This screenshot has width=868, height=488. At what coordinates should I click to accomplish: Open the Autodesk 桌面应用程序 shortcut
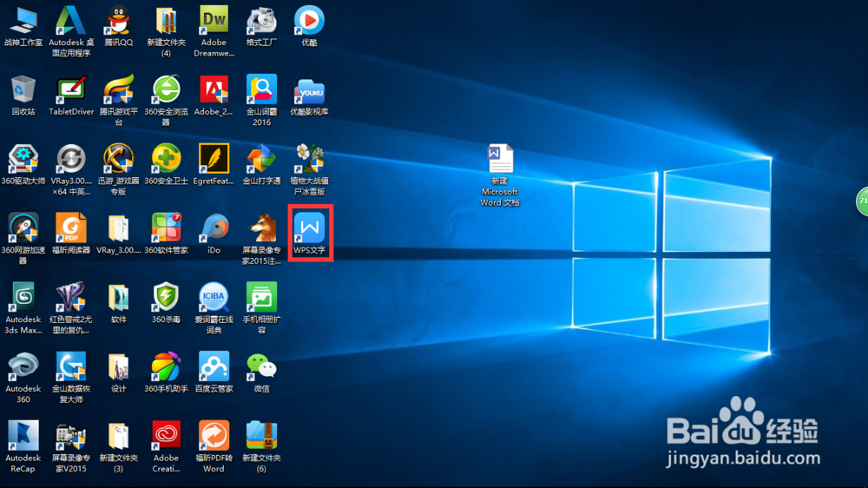point(71,21)
